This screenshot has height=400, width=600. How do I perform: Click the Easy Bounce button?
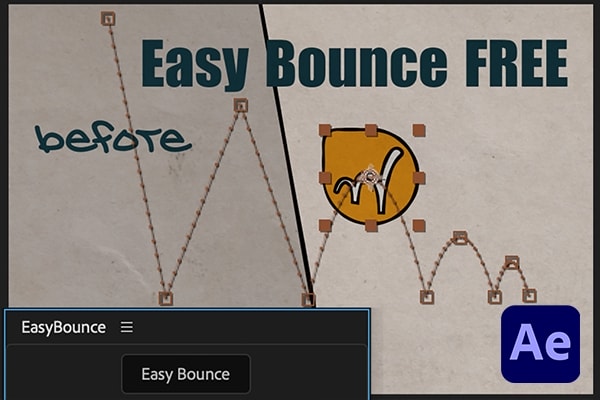click(x=186, y=374)
